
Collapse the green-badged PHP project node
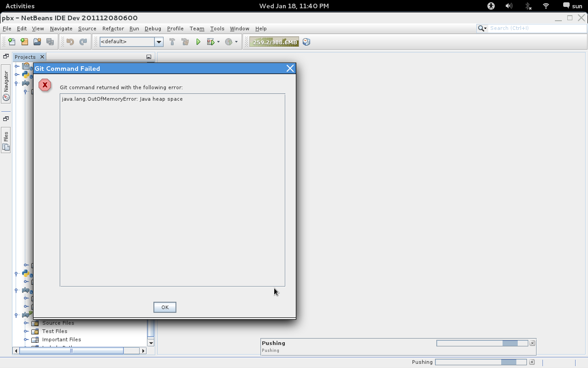[x=17, y=315]
